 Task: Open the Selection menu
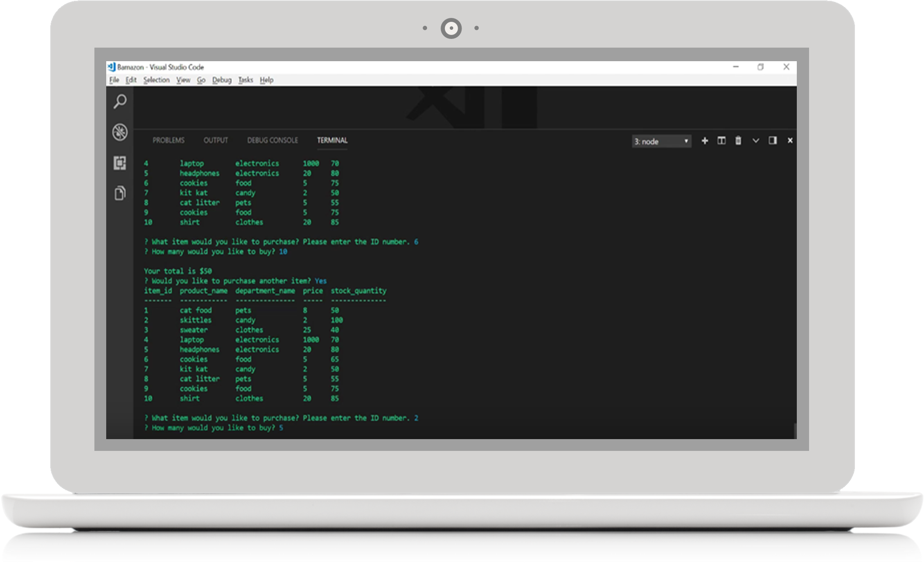(x=156, y=80)
